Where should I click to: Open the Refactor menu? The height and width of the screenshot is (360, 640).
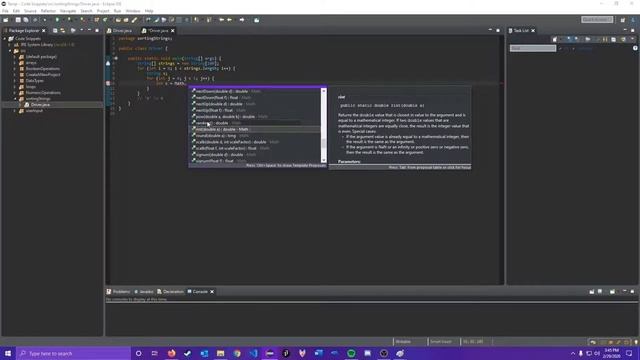click(48, 11)
